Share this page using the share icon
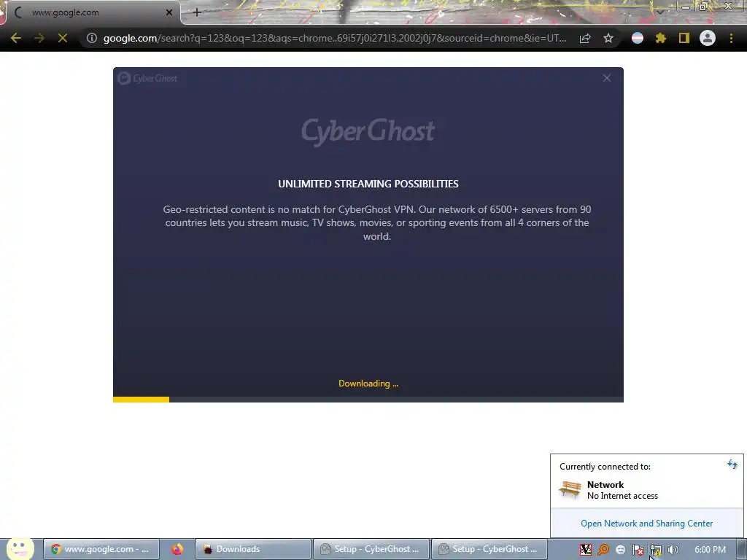Viewport: 747px width, 560px height. point(585,38)
